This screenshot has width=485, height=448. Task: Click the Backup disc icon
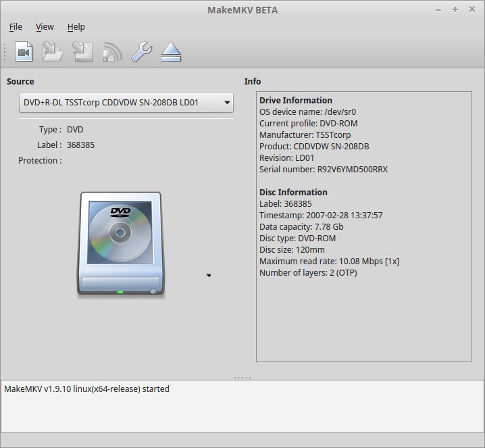click(82, 51)
